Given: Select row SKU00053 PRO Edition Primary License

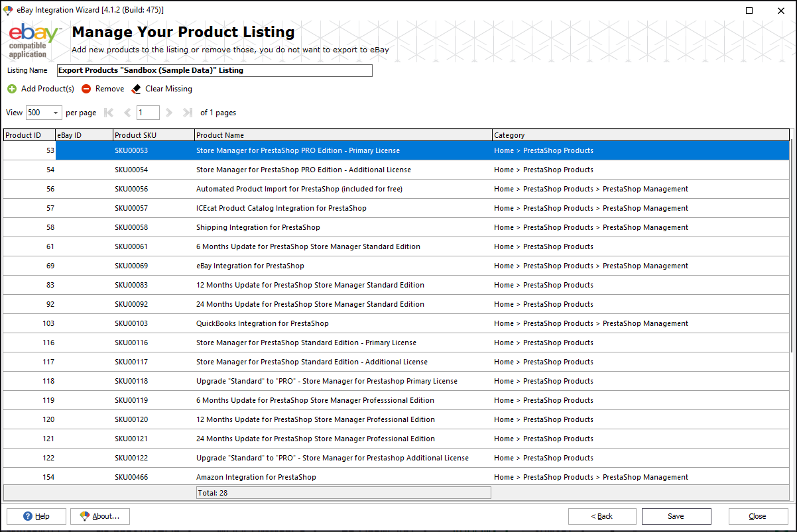Looking at the screenshot, I should coord(397,150).
